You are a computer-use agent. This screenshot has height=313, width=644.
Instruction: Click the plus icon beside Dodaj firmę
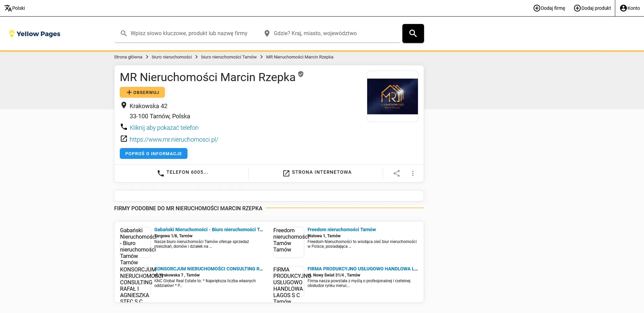click(x=537, y=8)
